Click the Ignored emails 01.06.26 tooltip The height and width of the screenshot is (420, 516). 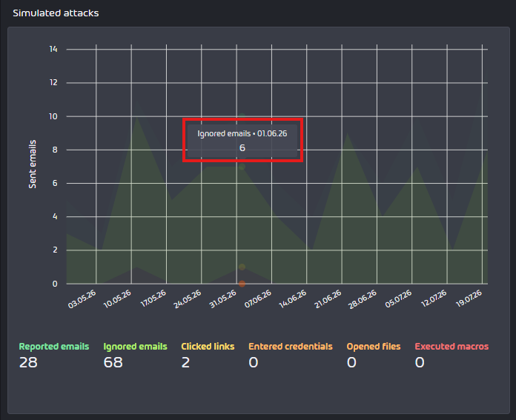242,140
